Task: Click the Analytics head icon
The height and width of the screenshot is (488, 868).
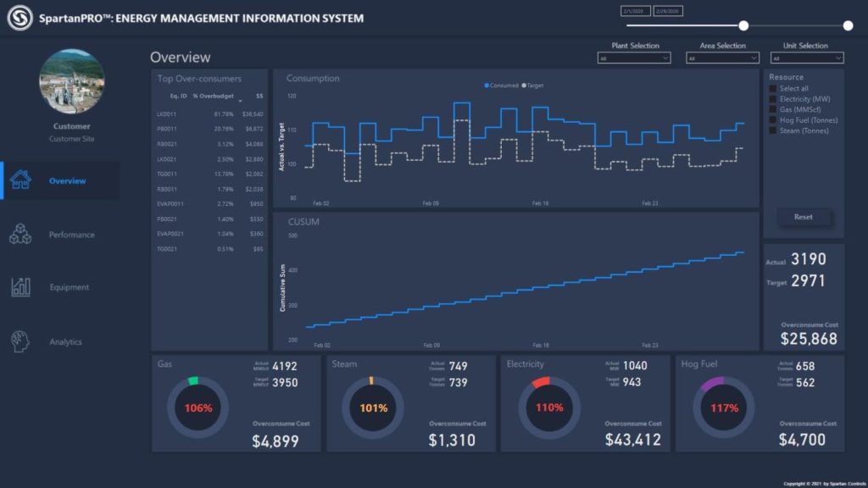Action: [x=20, y=341]
